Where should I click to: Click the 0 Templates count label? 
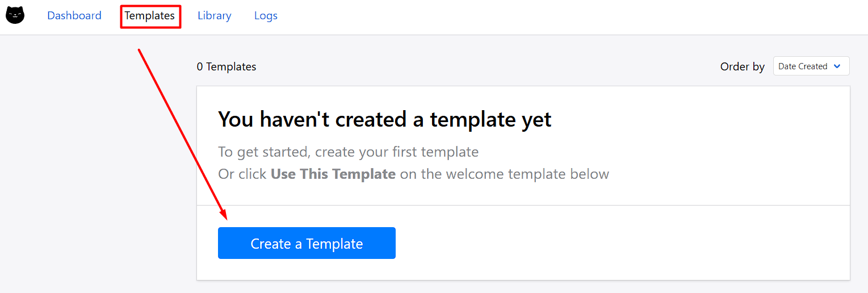click(x=227, y=67)
